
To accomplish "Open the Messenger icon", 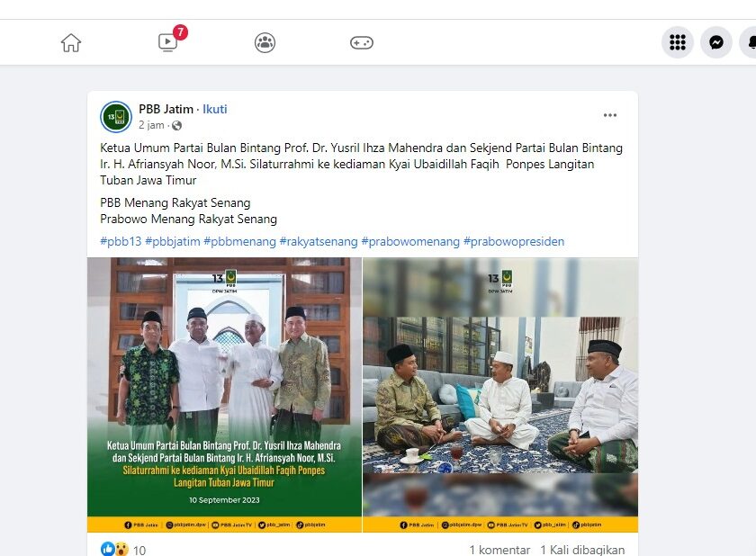I will click(716, 42).
